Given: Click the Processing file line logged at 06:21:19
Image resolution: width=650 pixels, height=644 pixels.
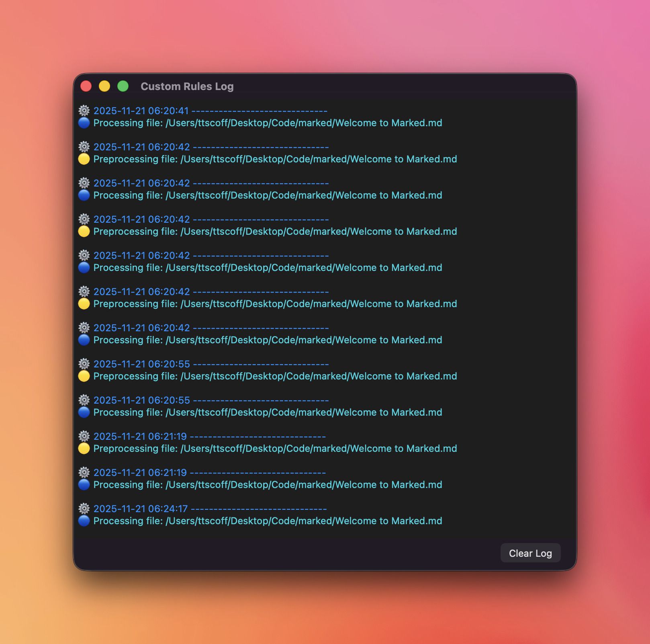Looking at the screenshot, I should [x=268, y=485].
